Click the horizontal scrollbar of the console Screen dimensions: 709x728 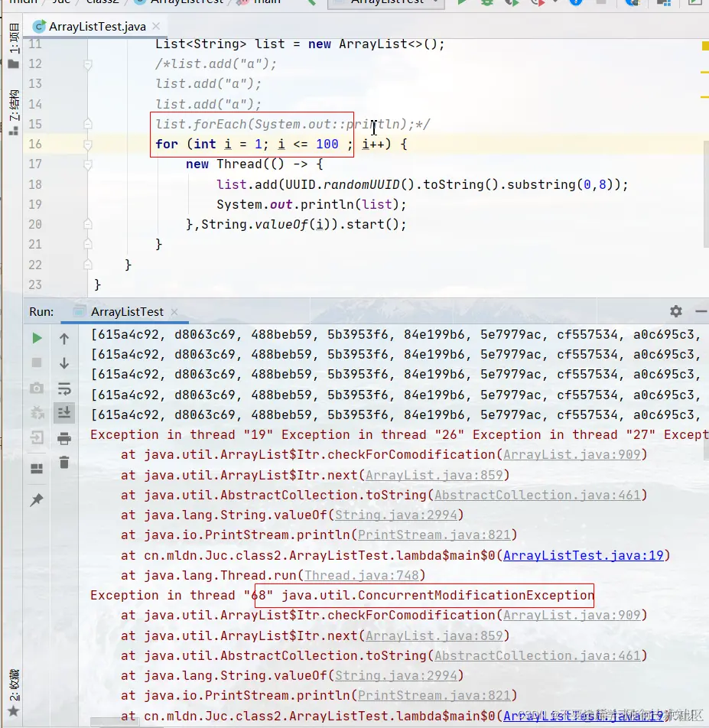[x=114, y=722]
